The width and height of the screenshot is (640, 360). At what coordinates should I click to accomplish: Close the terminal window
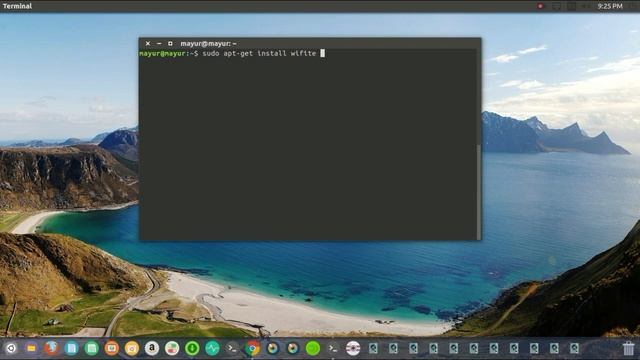tap(148, 44)
